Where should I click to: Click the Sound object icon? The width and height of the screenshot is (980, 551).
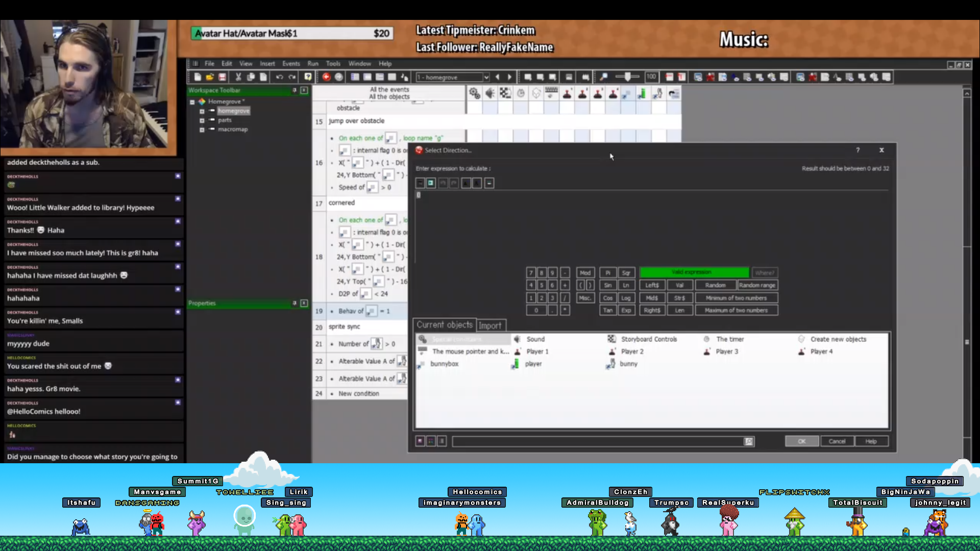click(518, 339)
